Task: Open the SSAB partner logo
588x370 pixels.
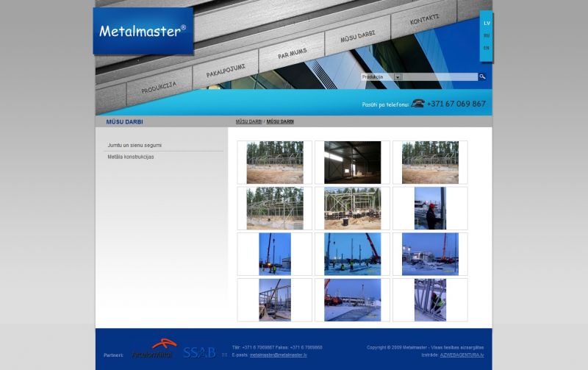Action: click(199, 352)
